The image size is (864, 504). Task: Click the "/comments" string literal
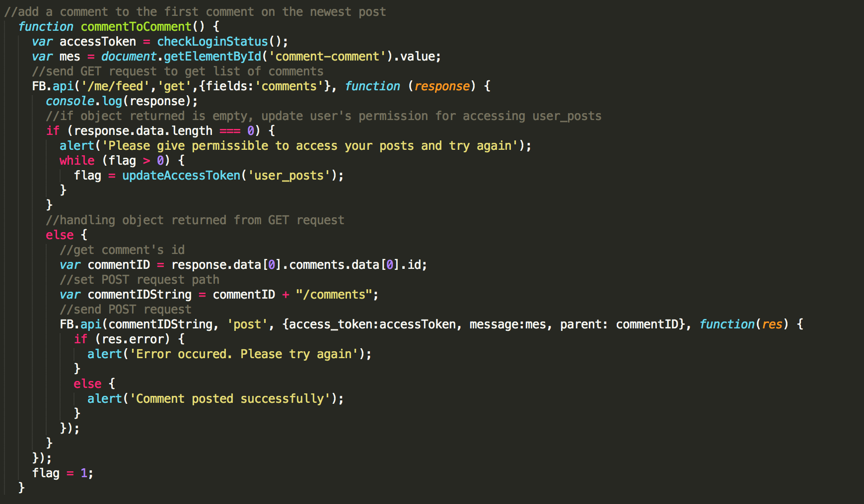click(334, 295)
